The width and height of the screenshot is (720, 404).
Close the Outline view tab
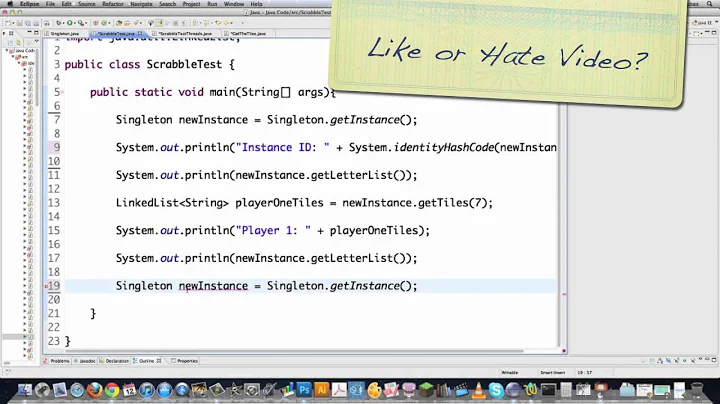pyautogui.click(x=159, y=361)
